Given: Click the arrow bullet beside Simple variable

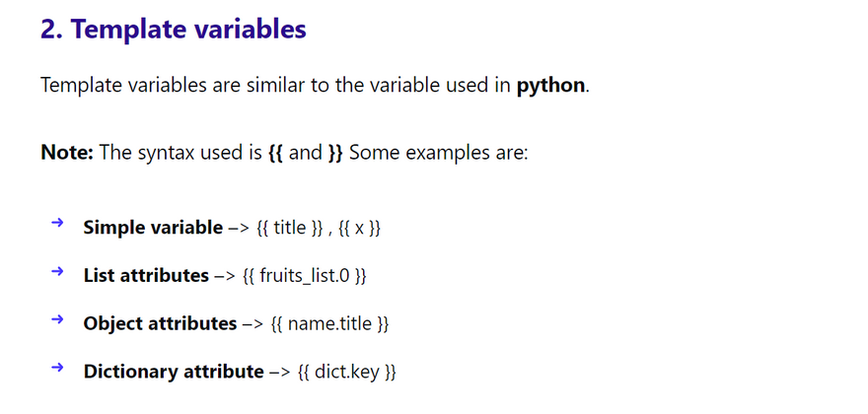Looking at the screenshot, I should point(56,224).
